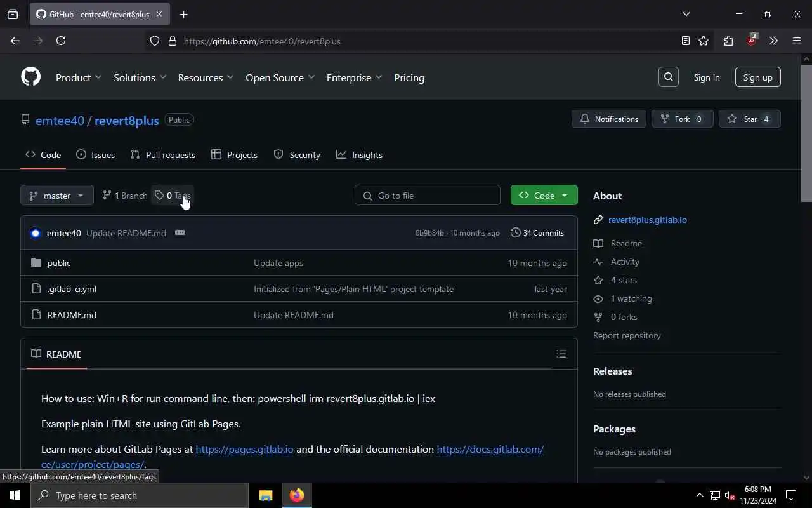
Task: Star the repository button
Action: (749, 119)
